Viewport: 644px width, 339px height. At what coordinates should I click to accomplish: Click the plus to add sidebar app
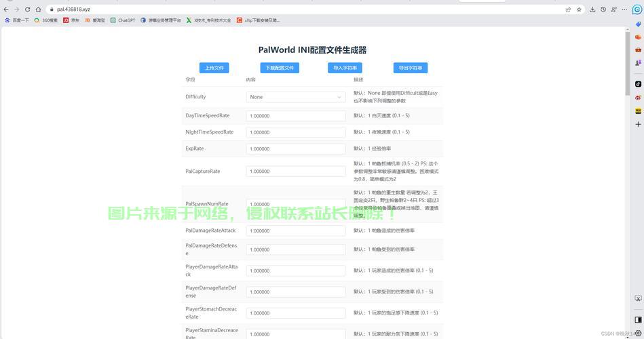tap(638, 124)
